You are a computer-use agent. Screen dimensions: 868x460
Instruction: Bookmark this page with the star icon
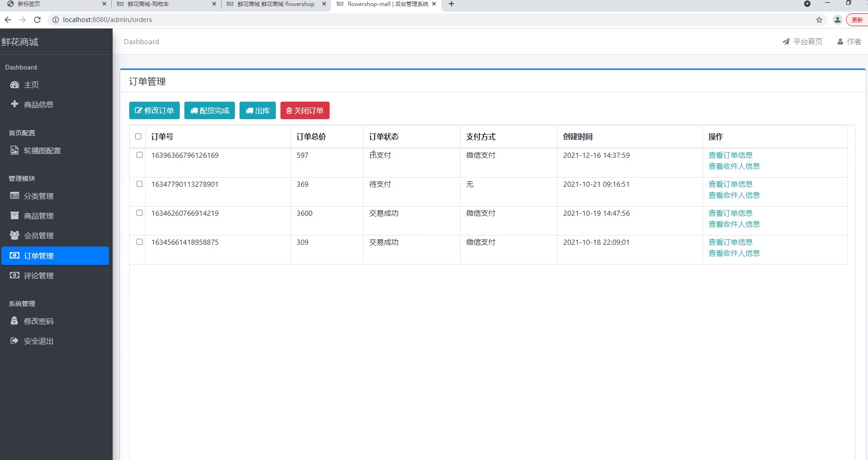pyautogui.click(x=819, y=20)
